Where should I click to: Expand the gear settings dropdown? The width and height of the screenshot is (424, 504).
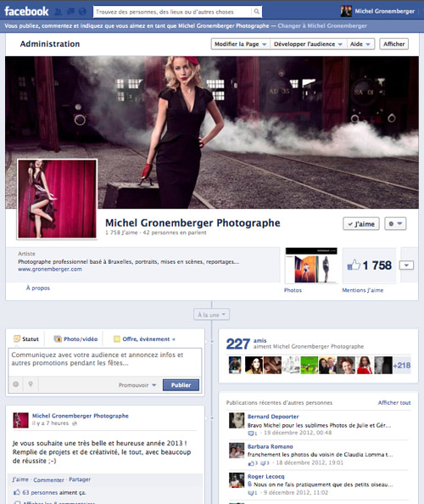point(395,224)
